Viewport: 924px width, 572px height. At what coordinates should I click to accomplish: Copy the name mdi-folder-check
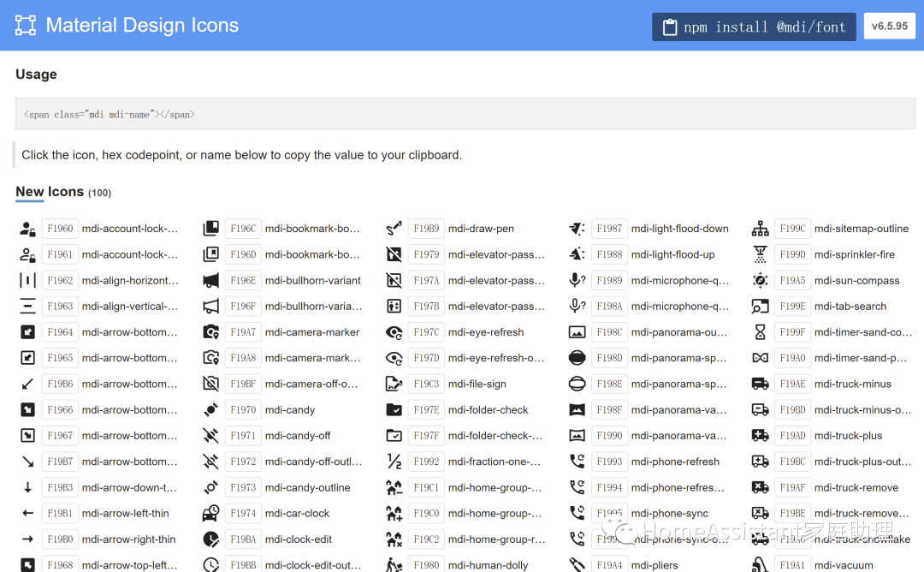[x=488, y=410]
